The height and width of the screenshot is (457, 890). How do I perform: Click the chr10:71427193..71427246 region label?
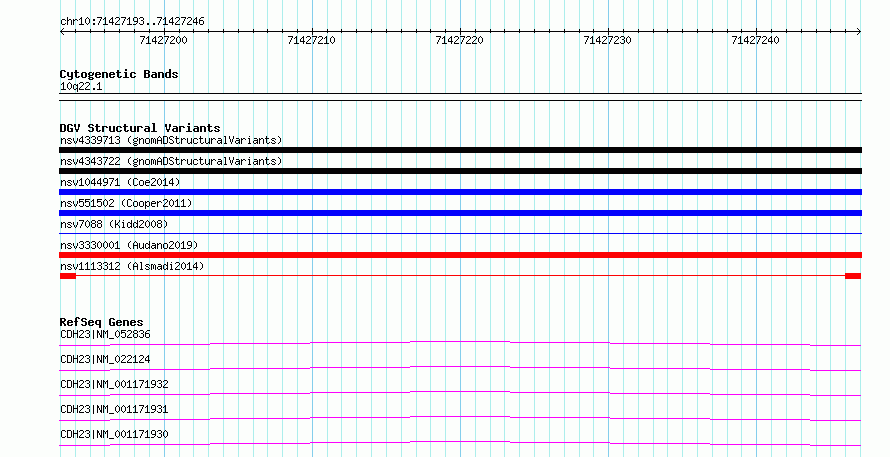[x=132, y=22]
